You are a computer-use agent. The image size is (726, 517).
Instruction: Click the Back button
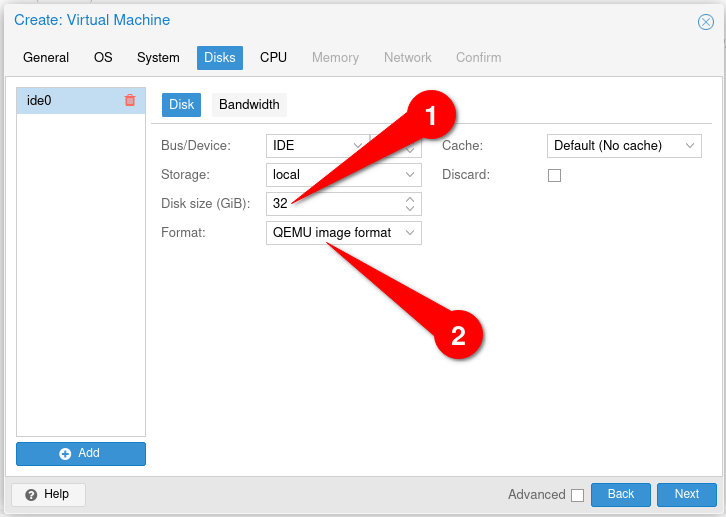tap(620, 494)
